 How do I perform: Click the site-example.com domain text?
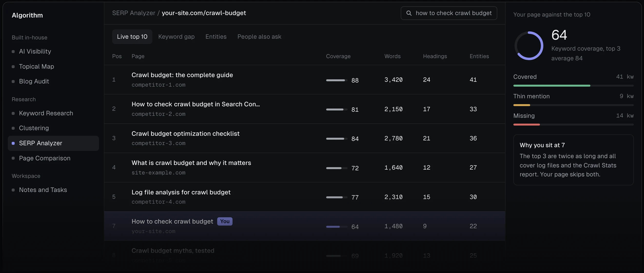158,173
